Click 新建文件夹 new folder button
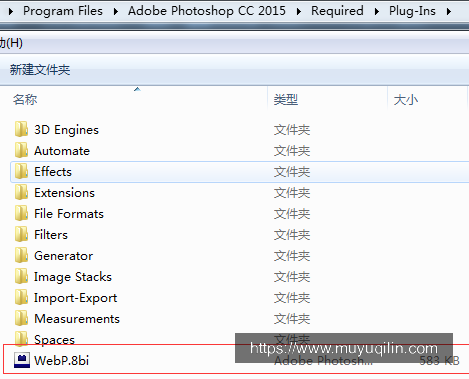469x379 pixels. pyautogui.click(x=40, y=70)
